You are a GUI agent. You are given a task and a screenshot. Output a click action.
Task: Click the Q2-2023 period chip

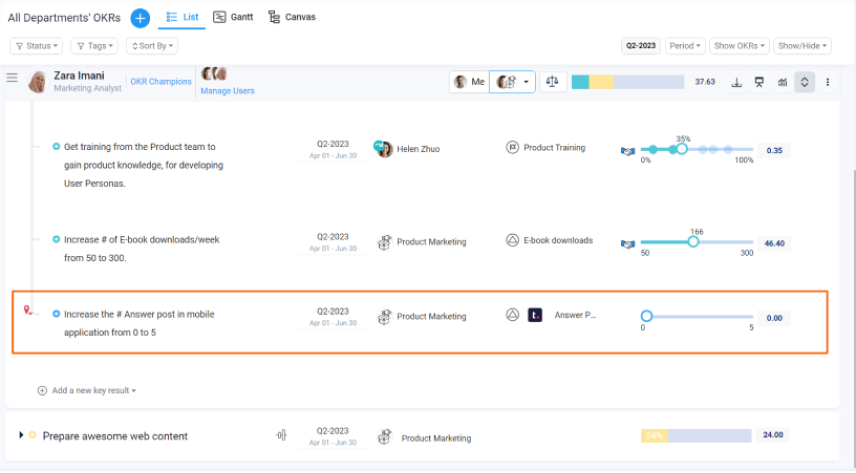640,46
